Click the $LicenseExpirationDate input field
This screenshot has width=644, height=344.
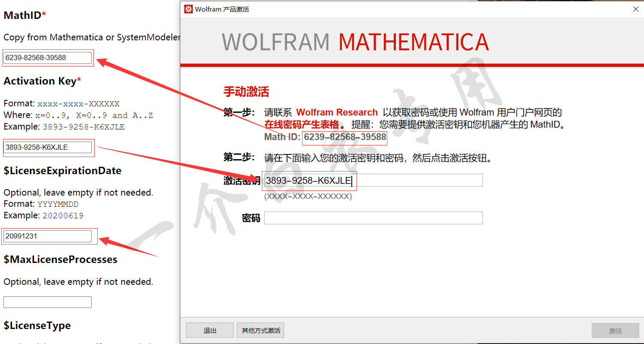(48, 236)
